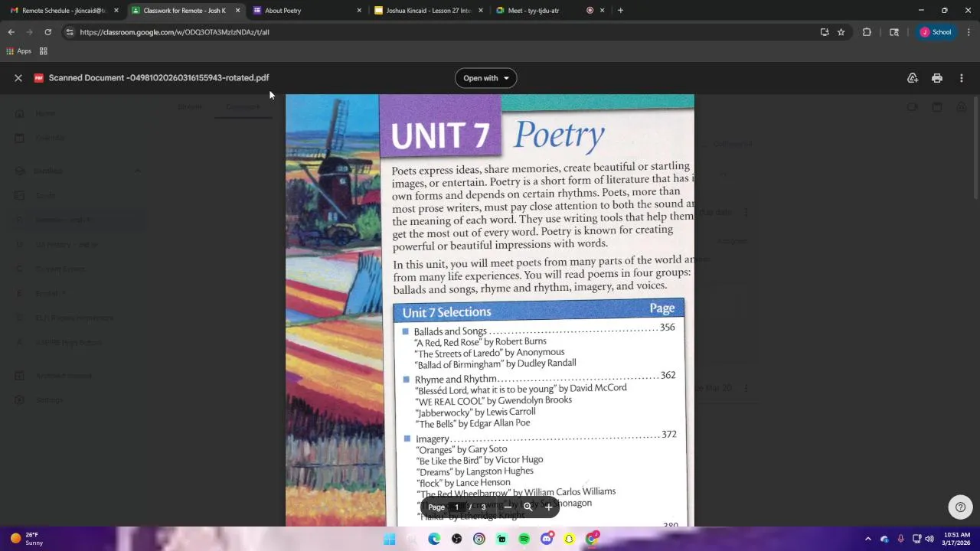Zoom in on the PDF page

click(548, 507)
